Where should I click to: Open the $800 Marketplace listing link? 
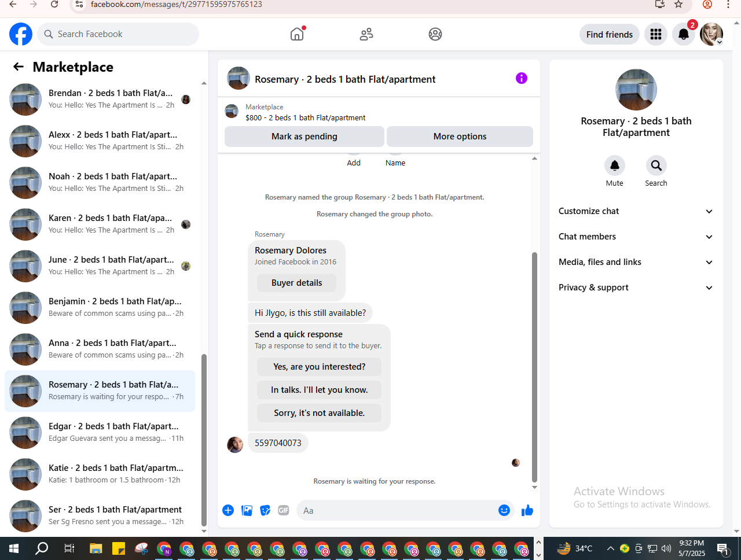coord(306,117)
